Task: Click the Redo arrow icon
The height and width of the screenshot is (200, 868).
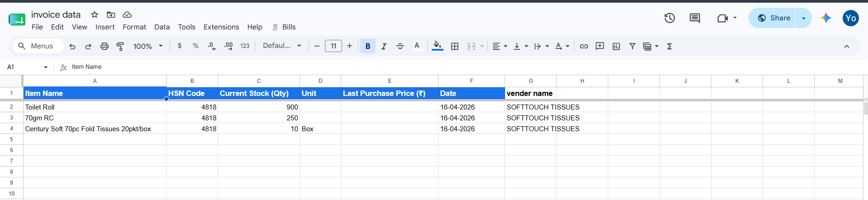Action: pyautogui.click(x=88, y=46)
